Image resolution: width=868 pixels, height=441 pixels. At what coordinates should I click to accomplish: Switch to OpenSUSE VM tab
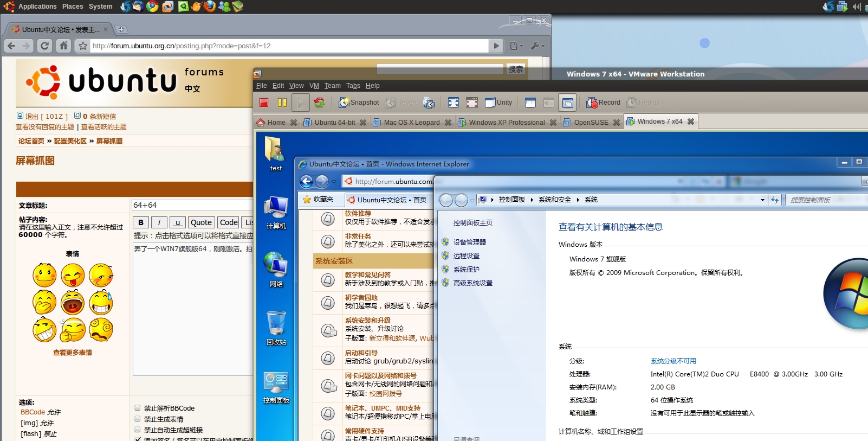click(x=586, y=122)
